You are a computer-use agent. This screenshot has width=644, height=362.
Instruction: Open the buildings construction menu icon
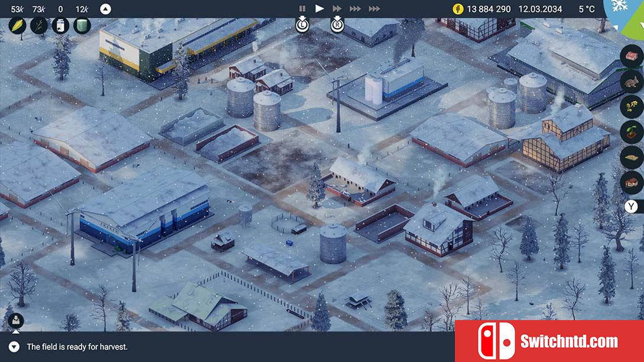[x=632, y=56]
